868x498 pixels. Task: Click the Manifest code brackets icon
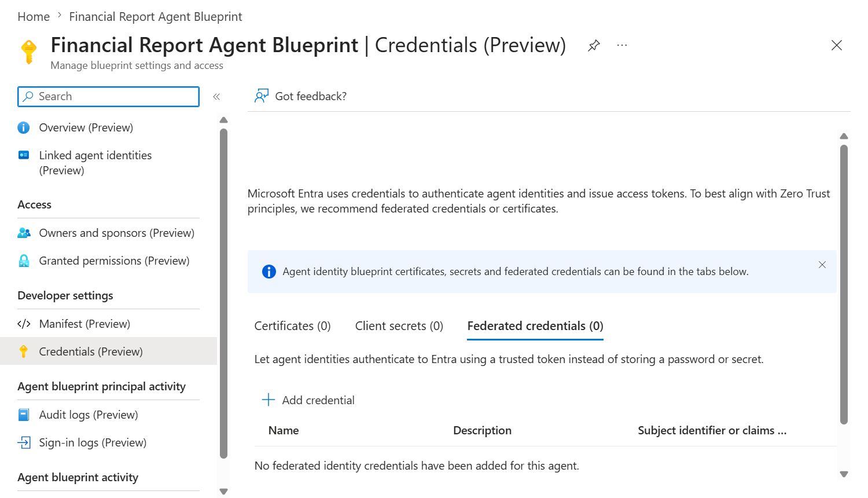coord(24,324)
